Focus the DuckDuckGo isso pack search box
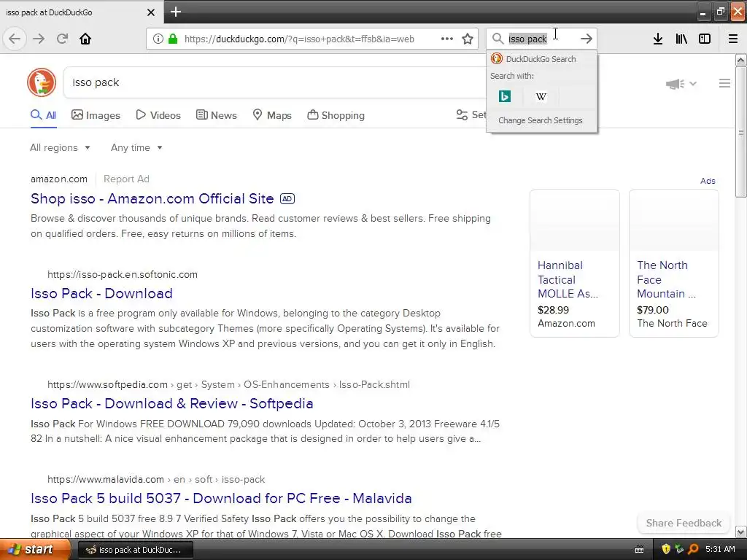Viewport: 747px width, 560px height. 276,82
